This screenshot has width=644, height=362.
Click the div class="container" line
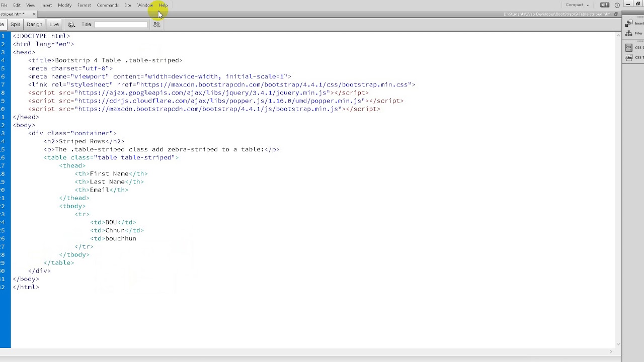(72, 133)
